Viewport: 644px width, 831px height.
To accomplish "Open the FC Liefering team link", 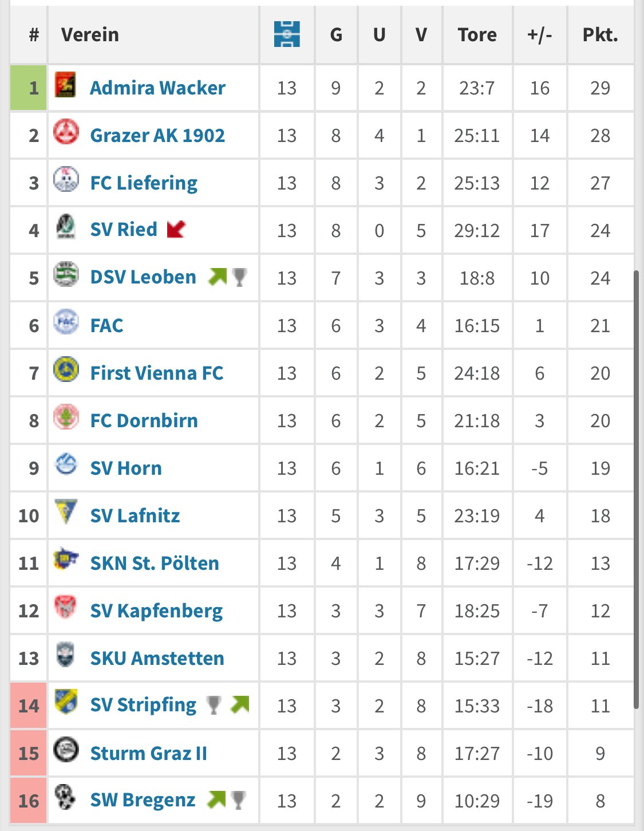I will (x=144, y=183).
